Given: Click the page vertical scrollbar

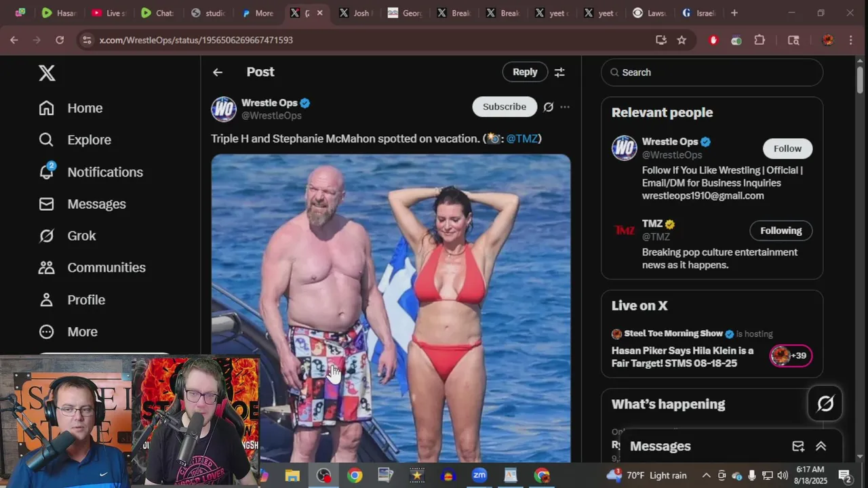Looking at the screenshot, I should point(860,80).
